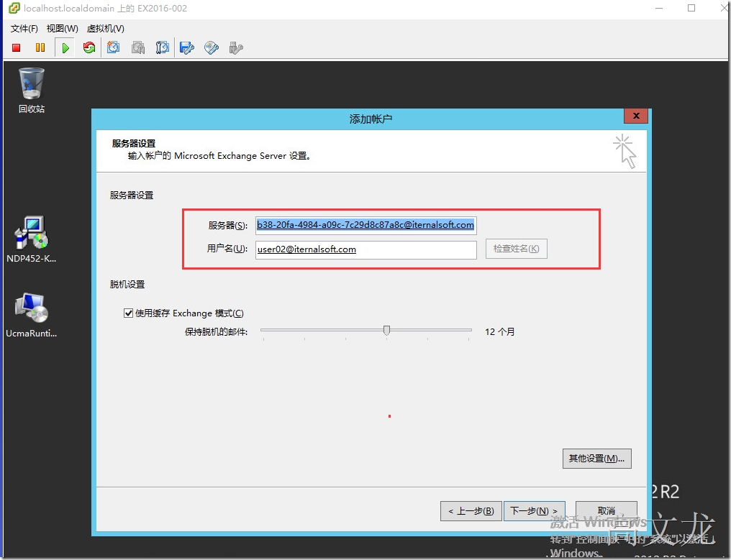This screenshot has width=731, height=560.
Task: Minimize the EX2016-002 console window
Action: 659,8
